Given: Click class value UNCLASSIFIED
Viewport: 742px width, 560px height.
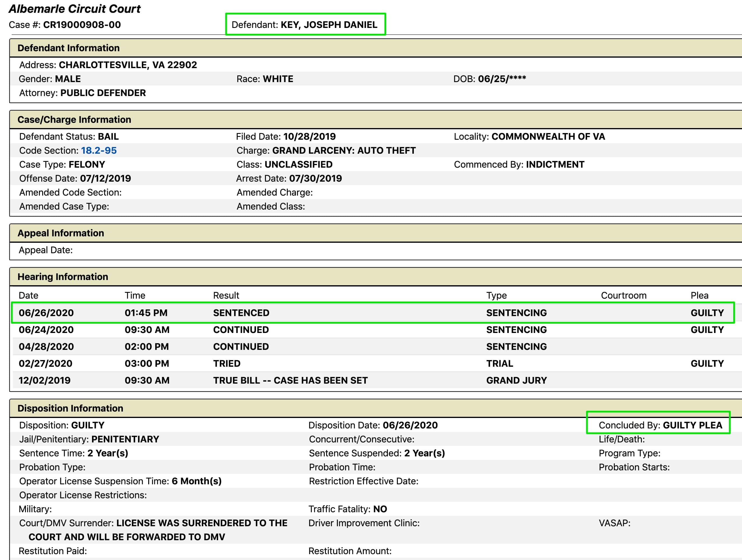Looking at the screenshot, I should point(298,165).
